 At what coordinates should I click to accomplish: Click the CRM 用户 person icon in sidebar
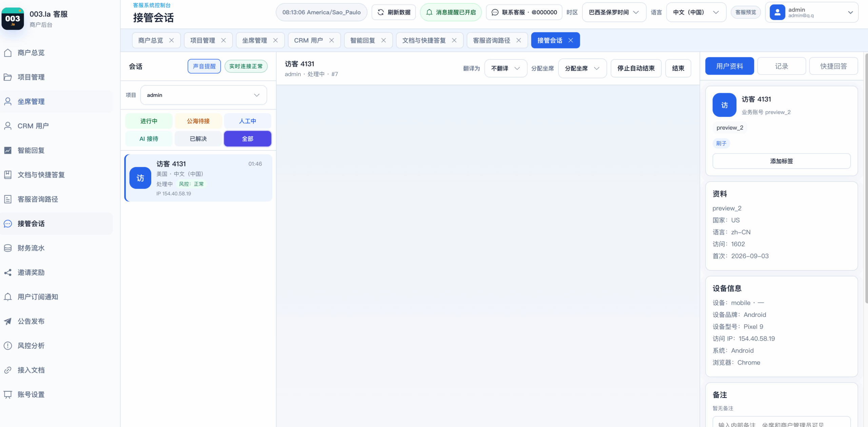pos(8,126)
